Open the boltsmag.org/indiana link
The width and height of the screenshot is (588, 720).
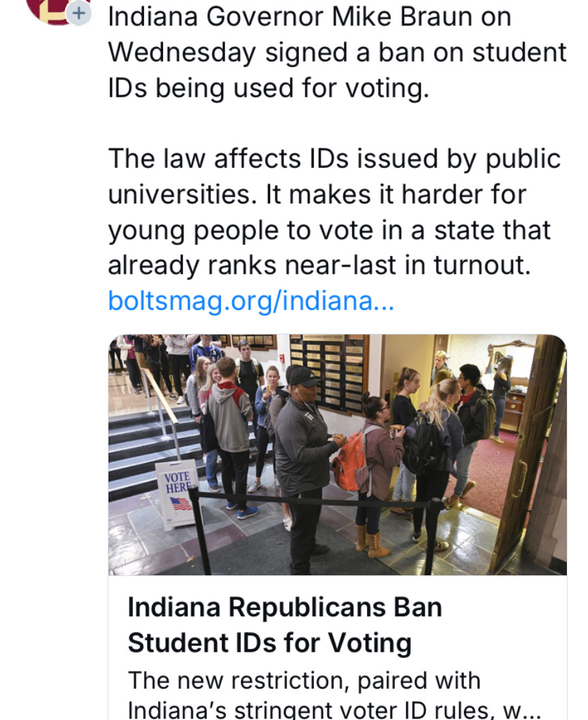(x=251, y=301)
